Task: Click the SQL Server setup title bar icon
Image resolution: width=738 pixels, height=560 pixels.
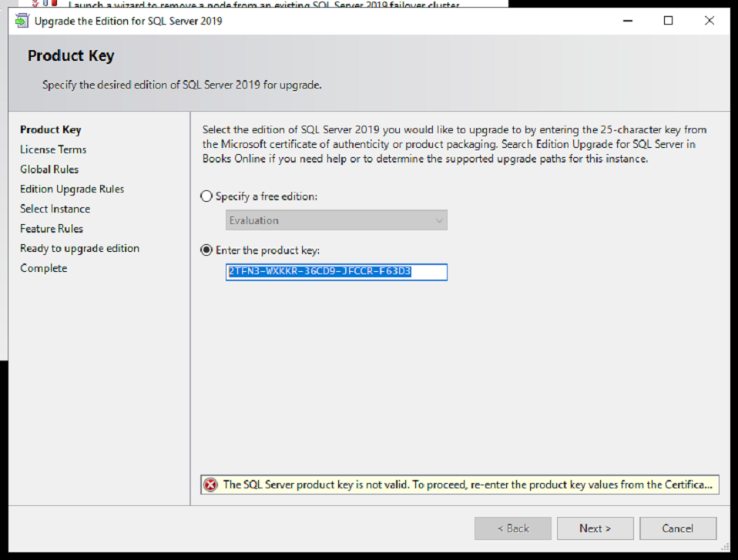Action: pyautogui.click(x=22, y=21)
